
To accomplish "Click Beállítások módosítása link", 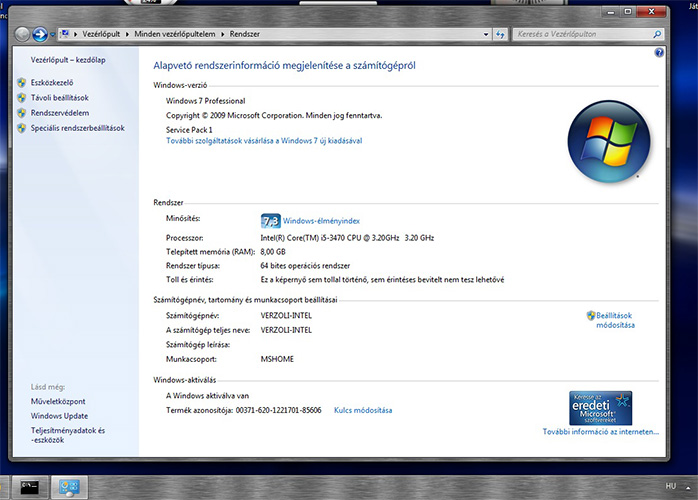I will coord(615,320).
